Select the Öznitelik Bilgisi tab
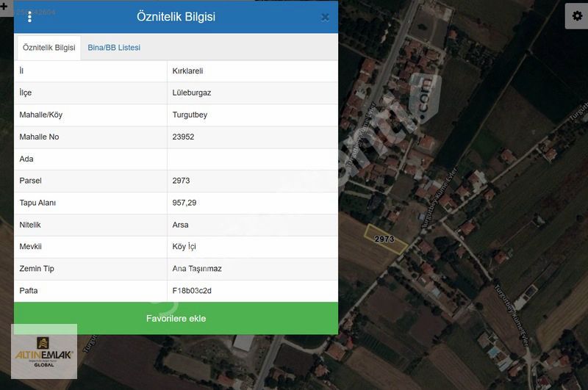Viewport: 588px width, 390px height. [49, 48]
